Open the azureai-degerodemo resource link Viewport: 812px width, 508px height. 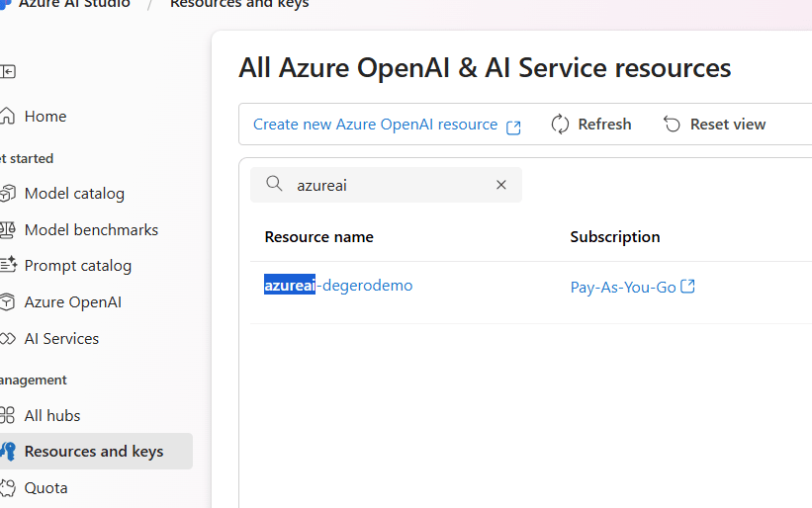[338, 285]
